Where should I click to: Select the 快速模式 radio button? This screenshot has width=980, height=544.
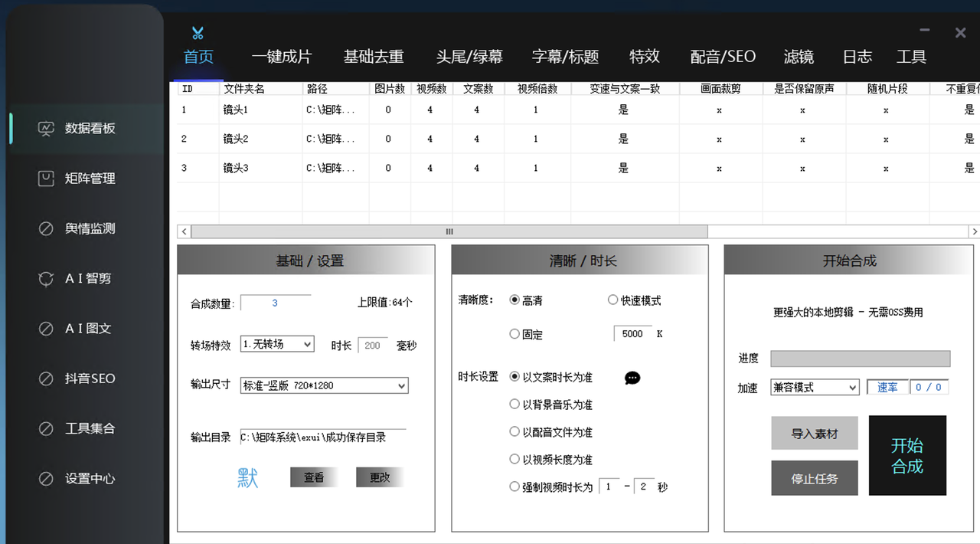(x=612, y=300)
